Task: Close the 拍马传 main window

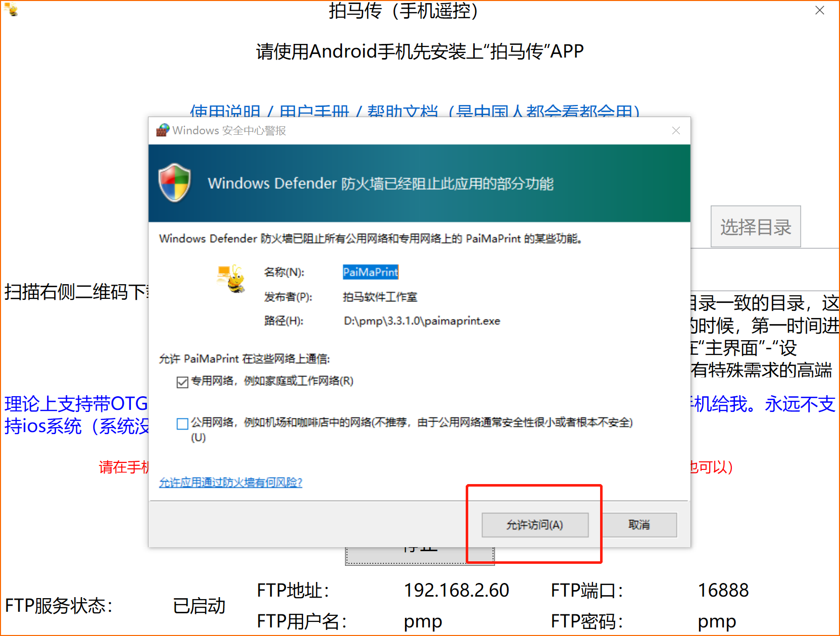Action: pos(819,11)
